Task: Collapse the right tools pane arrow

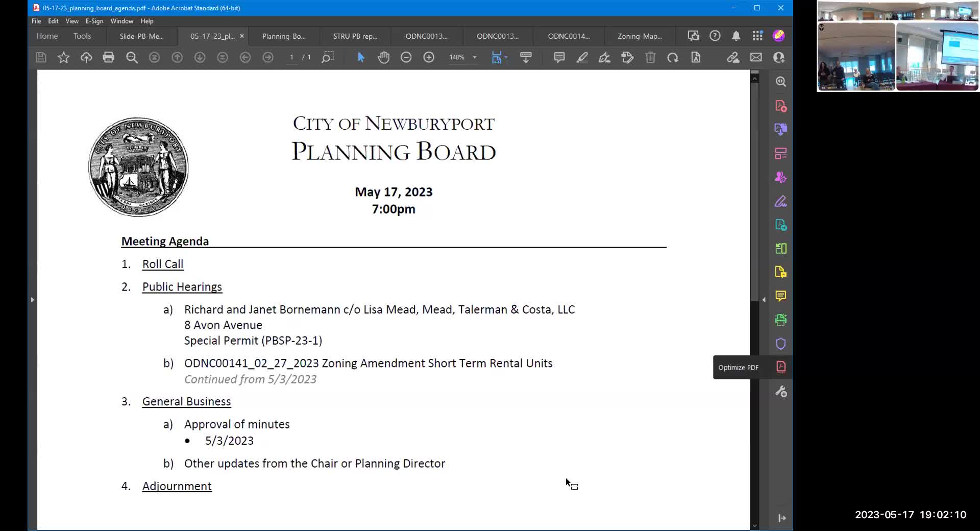Action: coord(764,300)
